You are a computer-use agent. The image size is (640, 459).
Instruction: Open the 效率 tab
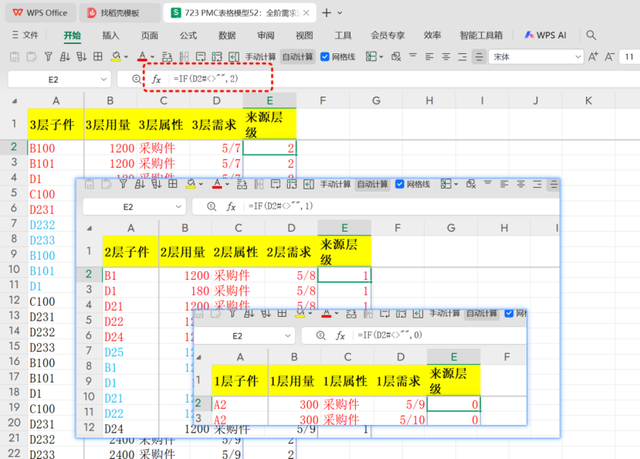[432, 35]
